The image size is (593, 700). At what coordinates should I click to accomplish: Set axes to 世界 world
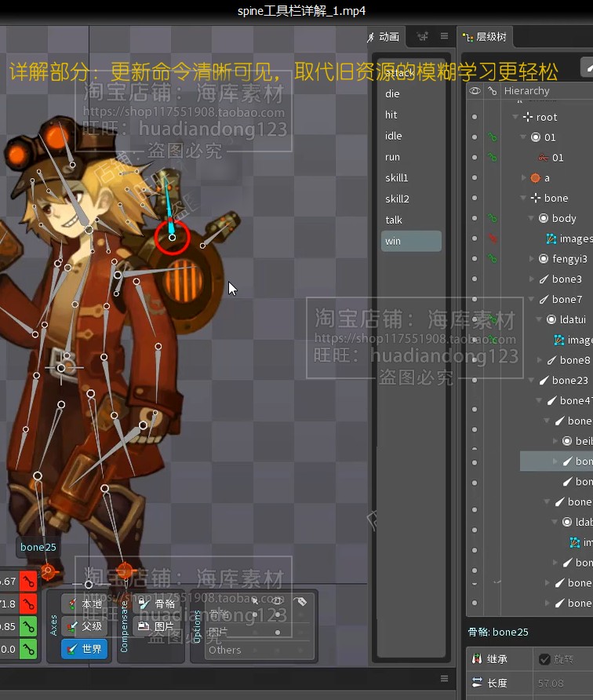pyautogui.click(x=85, y=649)
